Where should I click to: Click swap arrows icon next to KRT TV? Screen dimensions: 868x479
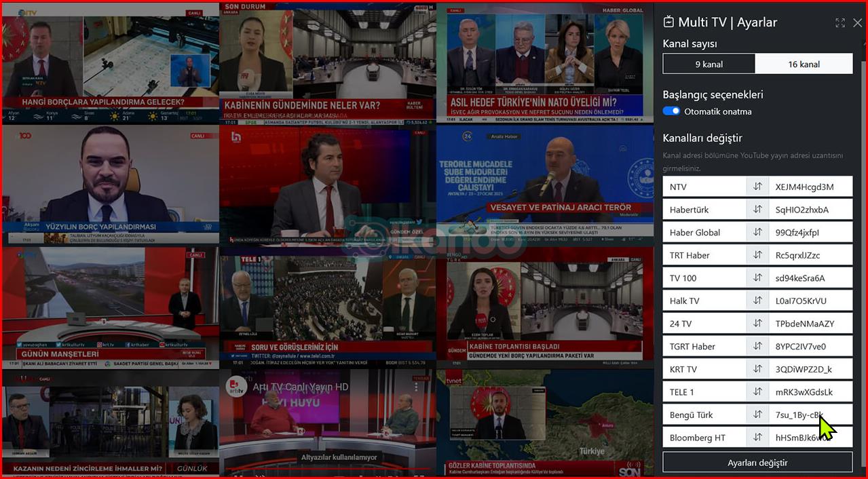pos(757,369)
